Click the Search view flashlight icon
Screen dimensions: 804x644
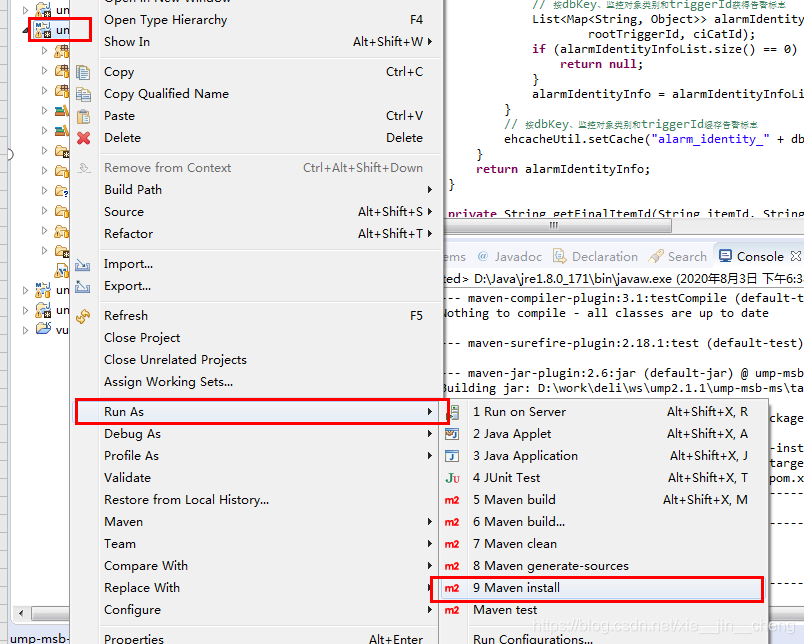656,256
